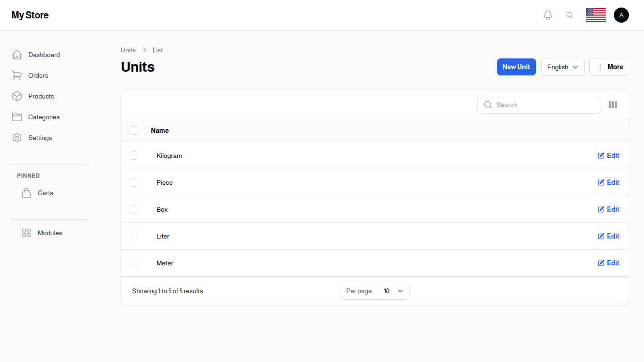The image size is (644, 362).
Task: Click the Modules grid icon
Action: pos(26,233)
